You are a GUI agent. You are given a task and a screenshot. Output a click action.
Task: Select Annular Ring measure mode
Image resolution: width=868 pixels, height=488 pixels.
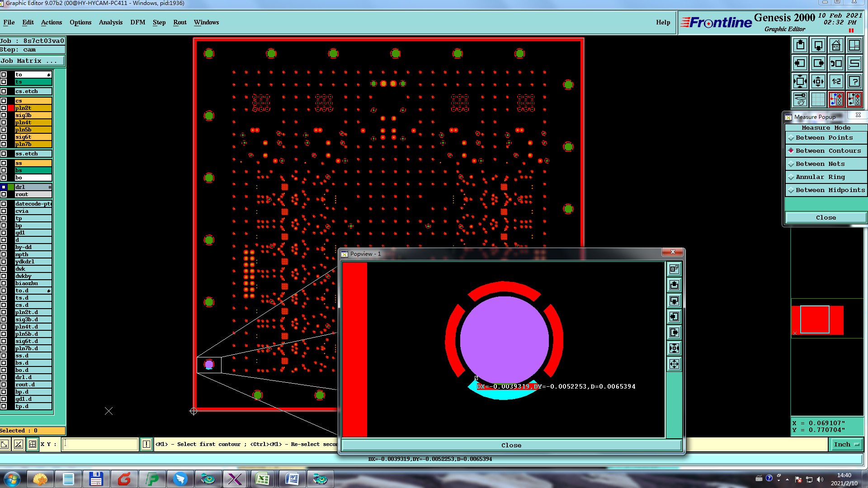click(820, 177)
